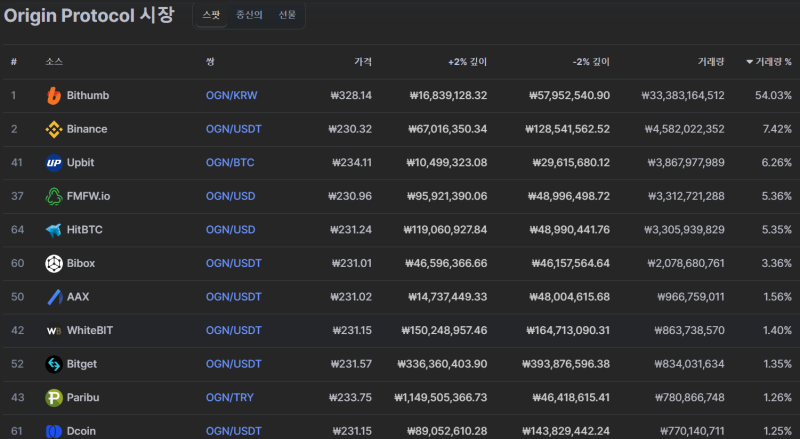Open the OGN/USDT pair on Binance
Image resolution: width=800 pixels, height=439 pixels.
point(234,129)
